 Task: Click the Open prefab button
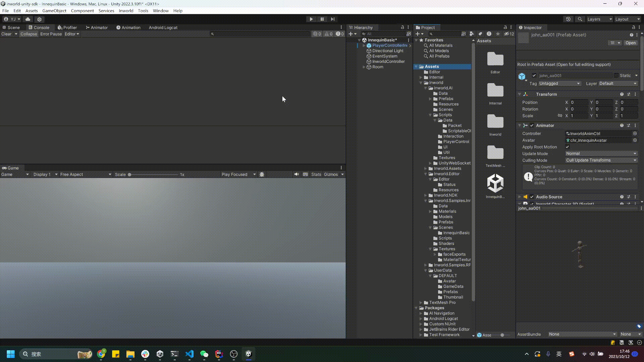tap(630, 43)
